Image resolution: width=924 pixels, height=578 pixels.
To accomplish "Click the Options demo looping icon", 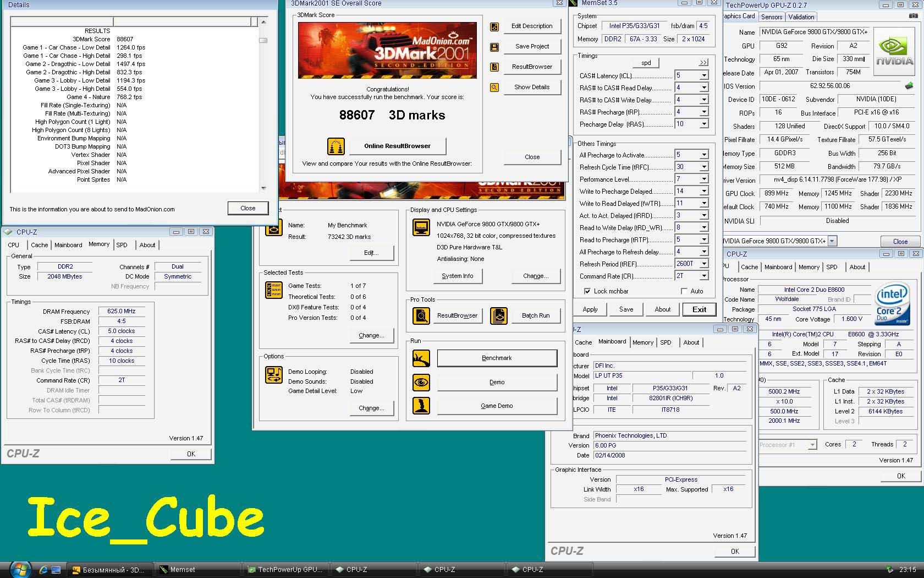I will pos(273,374).
